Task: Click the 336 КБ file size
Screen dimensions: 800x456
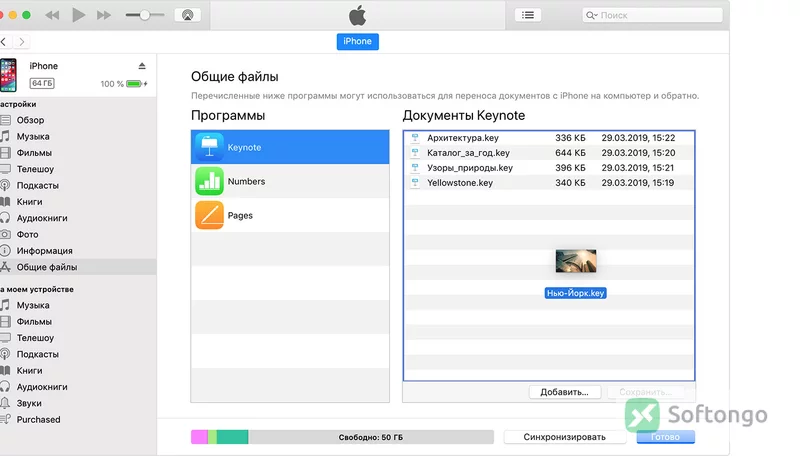Action: pos(570,138)
